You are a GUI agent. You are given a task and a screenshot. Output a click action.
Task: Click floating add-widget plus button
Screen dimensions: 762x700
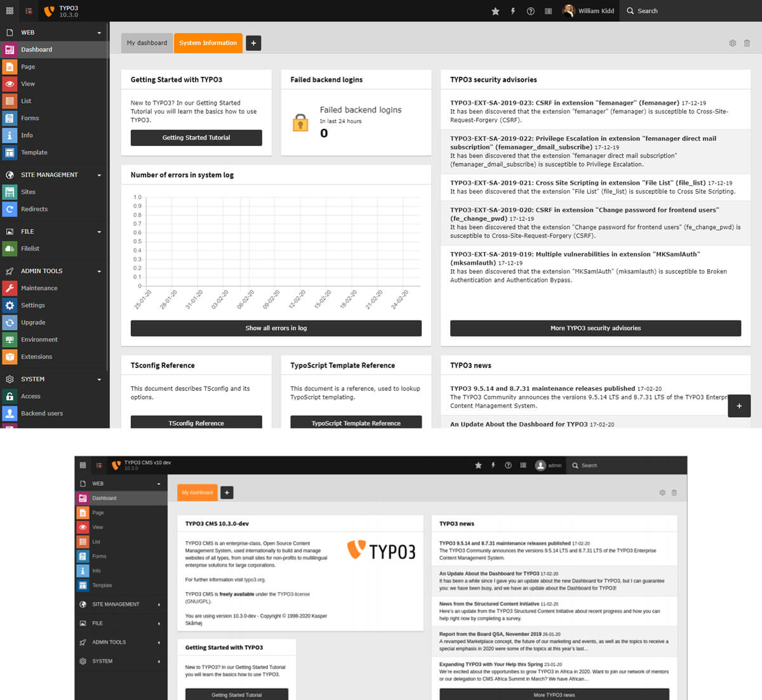[x=739, y=406]
